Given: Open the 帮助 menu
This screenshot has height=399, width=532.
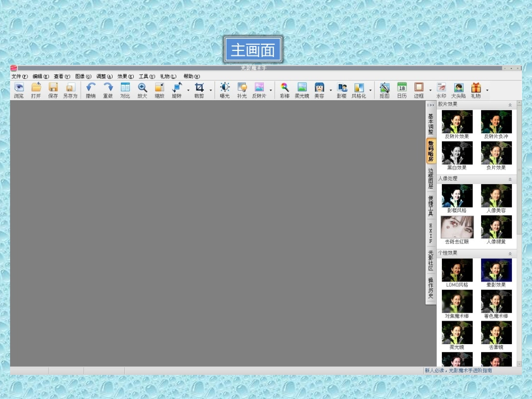Looking at the screenshot, I should (192, 76).
